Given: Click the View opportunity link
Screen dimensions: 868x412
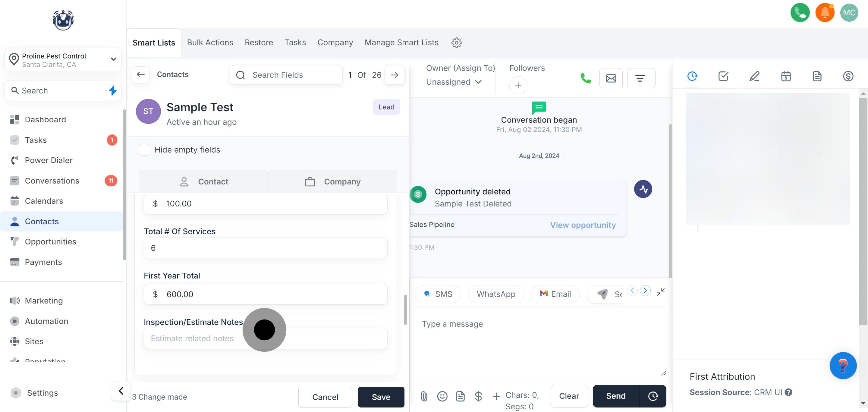Looking at the screenshot, I should pyautogui.click(x=583, y=225).
